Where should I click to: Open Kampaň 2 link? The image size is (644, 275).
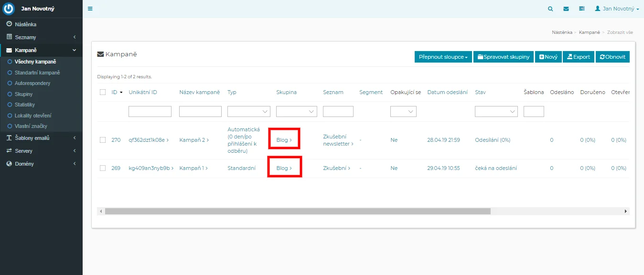pyautogui.click(x=193, y=140)
